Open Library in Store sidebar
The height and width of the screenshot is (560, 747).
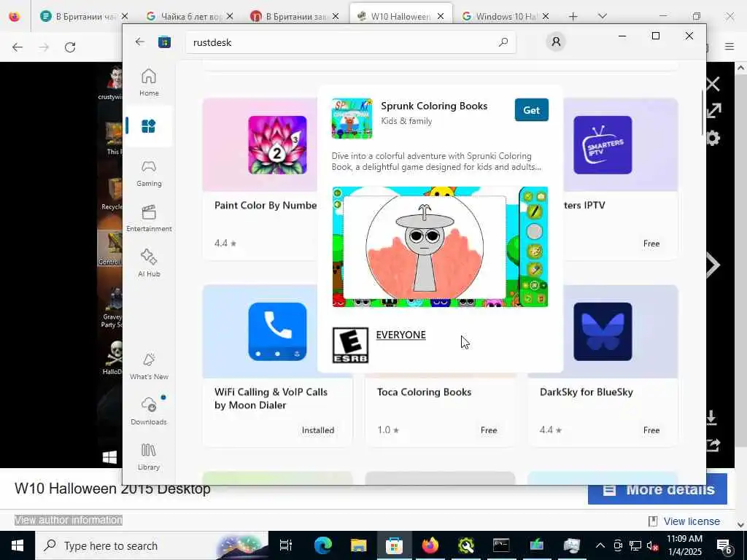[x=149, y=456]
